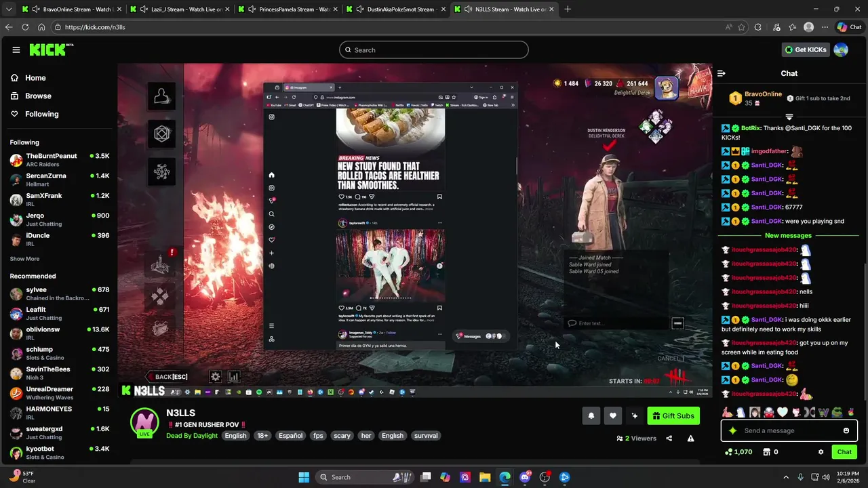Screen dimensions: 868x488
Task: Click the sunglasses frog quick emote
Action: [837, 412]
